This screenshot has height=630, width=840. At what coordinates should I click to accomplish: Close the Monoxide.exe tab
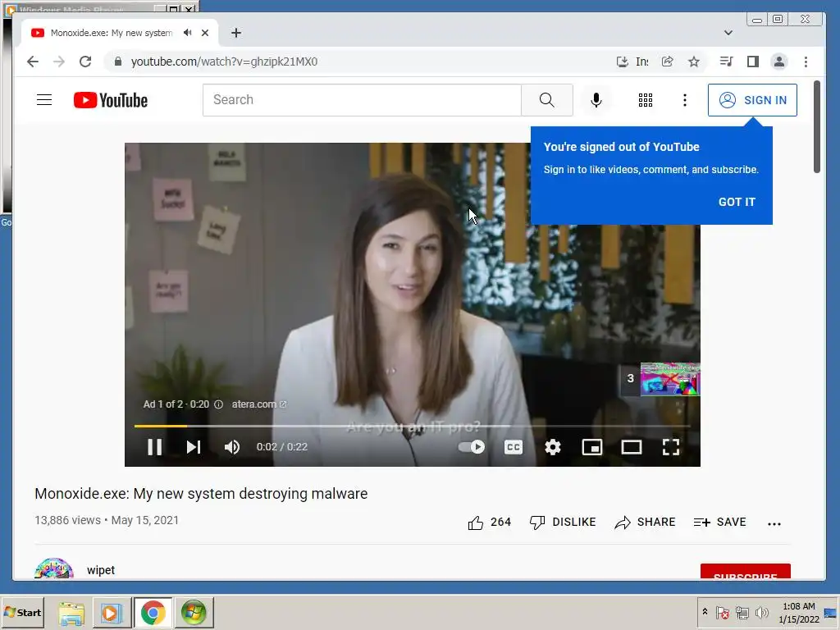click(204, 33)
